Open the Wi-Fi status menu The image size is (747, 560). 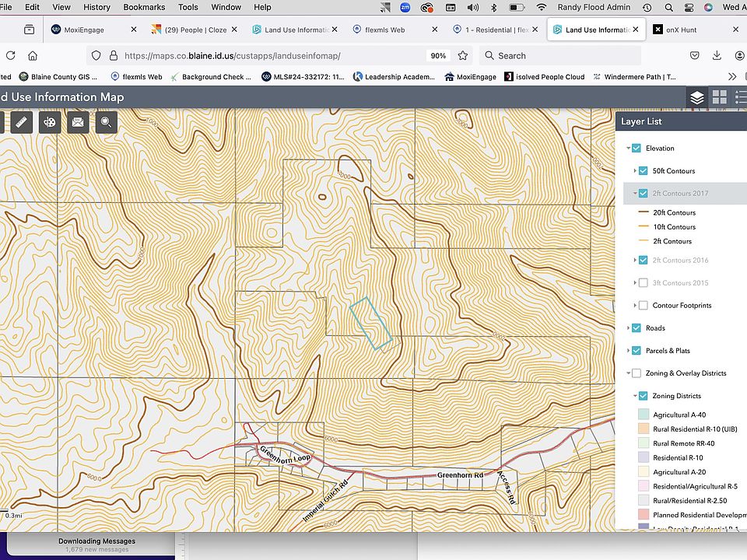click(542, 7)
